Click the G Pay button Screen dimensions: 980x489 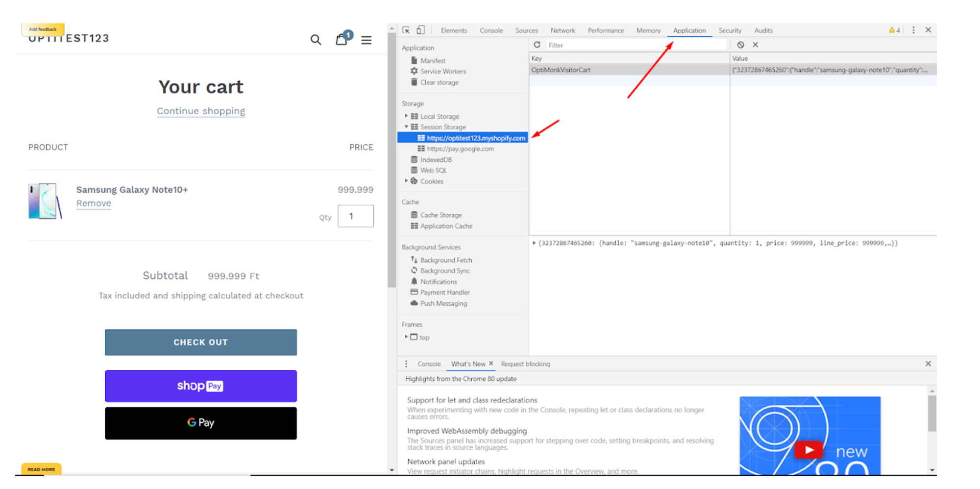tap(201, 423)
